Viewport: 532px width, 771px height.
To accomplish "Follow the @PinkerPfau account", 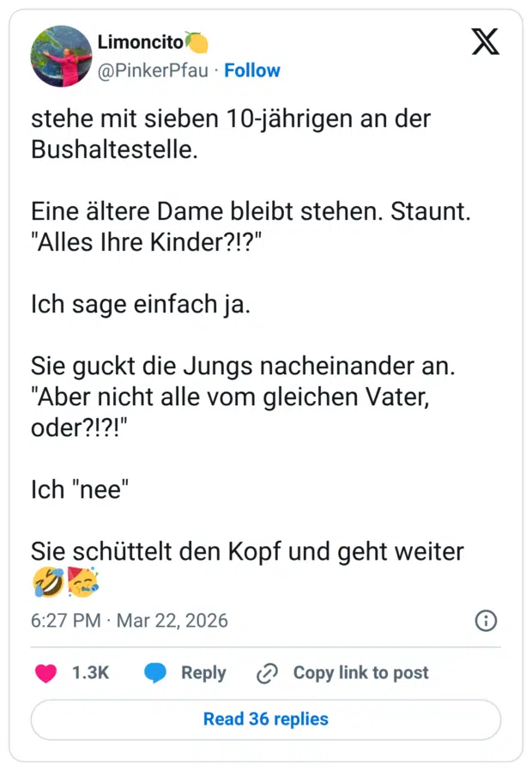I will 252,70.
